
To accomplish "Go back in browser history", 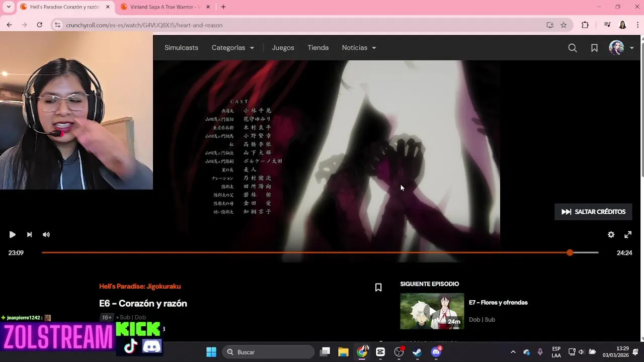I will click(x=9, y=25).
